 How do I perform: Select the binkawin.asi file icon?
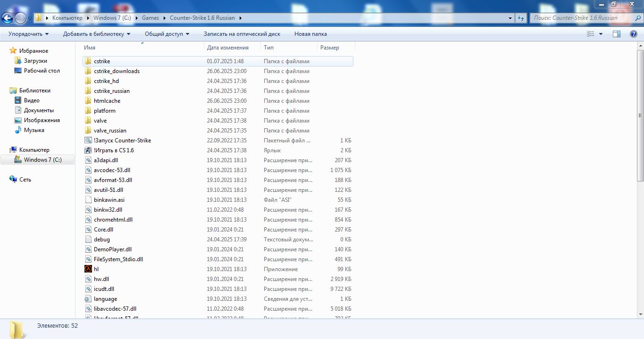point(88,200)
